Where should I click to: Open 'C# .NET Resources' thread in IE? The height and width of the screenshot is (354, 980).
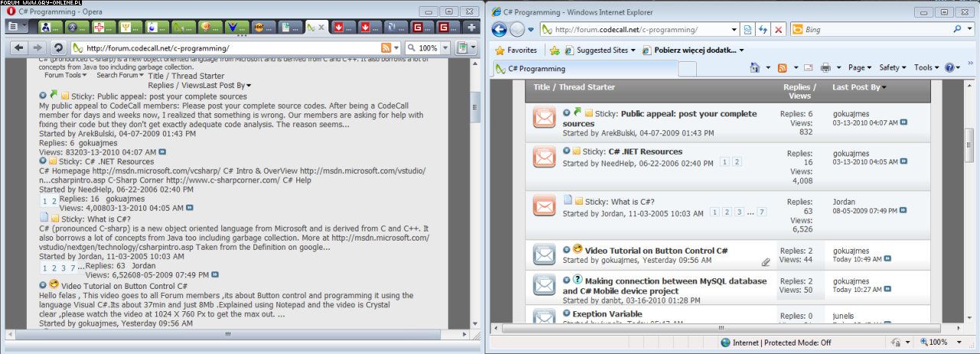click(645, 152)
